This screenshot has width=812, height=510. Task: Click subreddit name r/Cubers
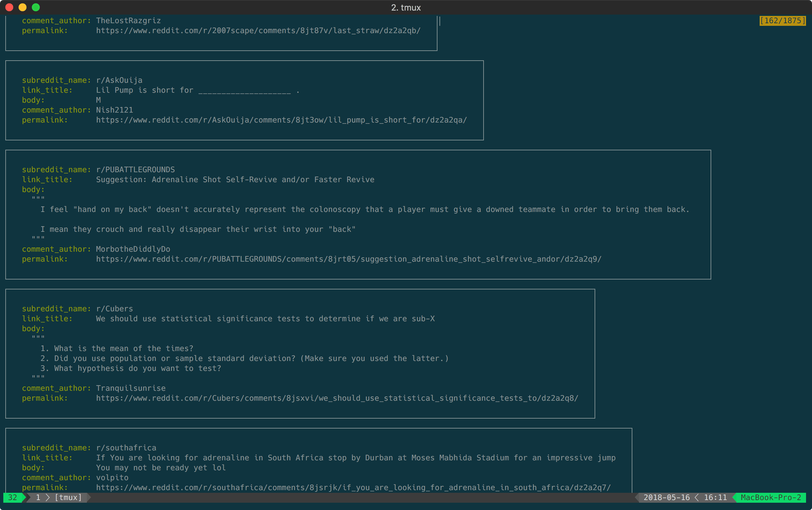(x=115, y=309)
